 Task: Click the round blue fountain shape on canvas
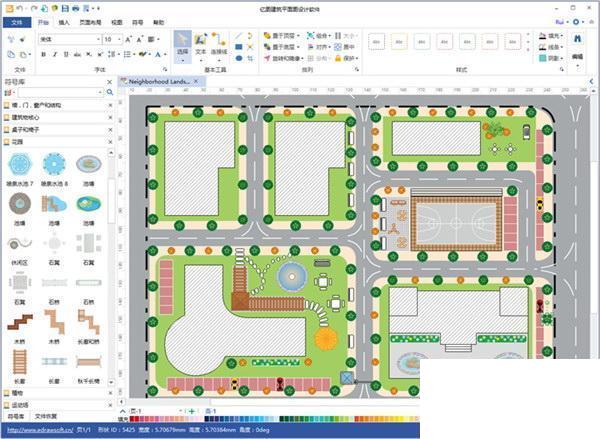[292, 276]
